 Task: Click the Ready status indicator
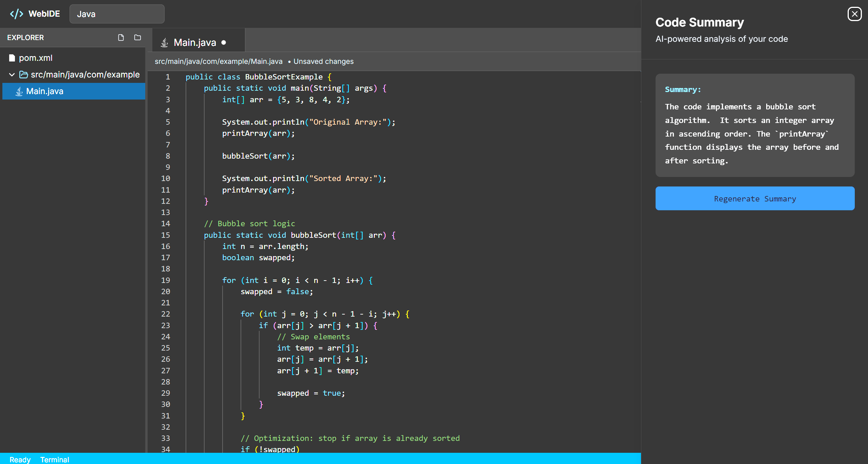[20, 460]
